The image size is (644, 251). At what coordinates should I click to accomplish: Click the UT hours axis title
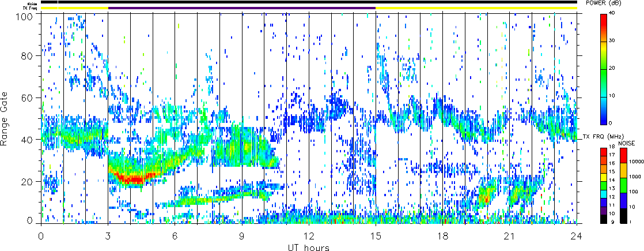coord(308,248)
